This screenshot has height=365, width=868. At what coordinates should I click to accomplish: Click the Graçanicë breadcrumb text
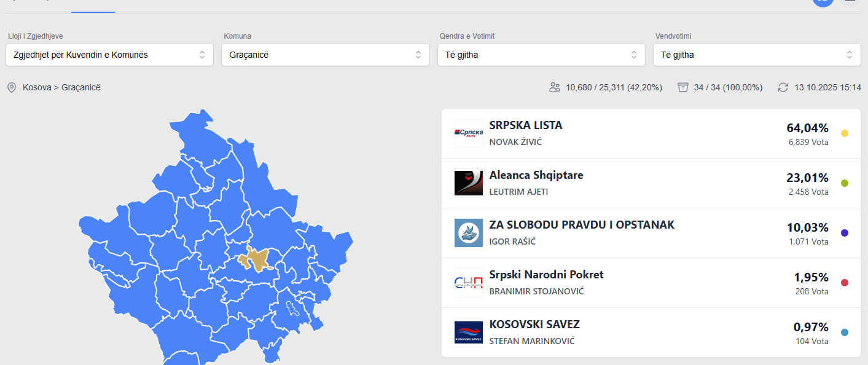81,87
